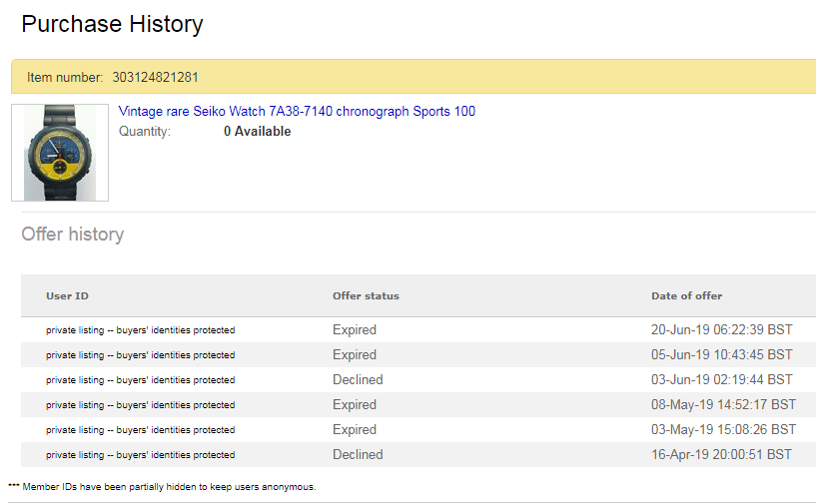Viewport: 816px width, 504px height.
Task: Select the offer row dated 03-May-19 15:08:26 BST
Action: click(x=418, y=429)
